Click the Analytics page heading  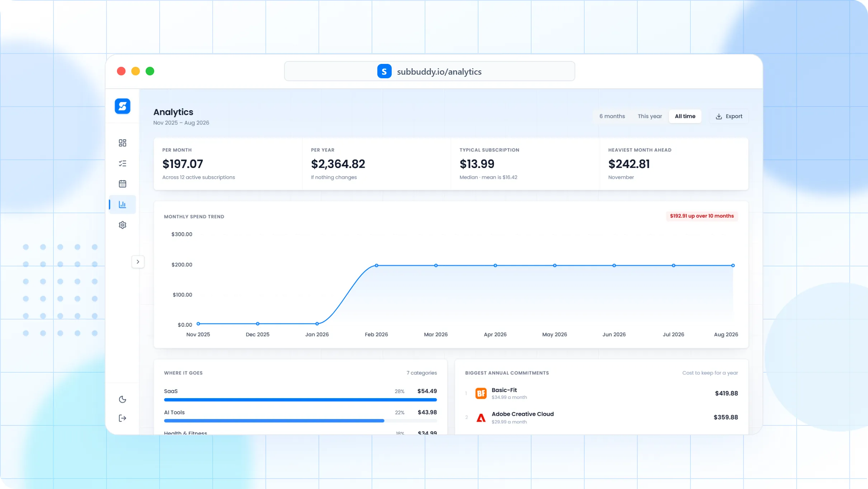[173, 112]
